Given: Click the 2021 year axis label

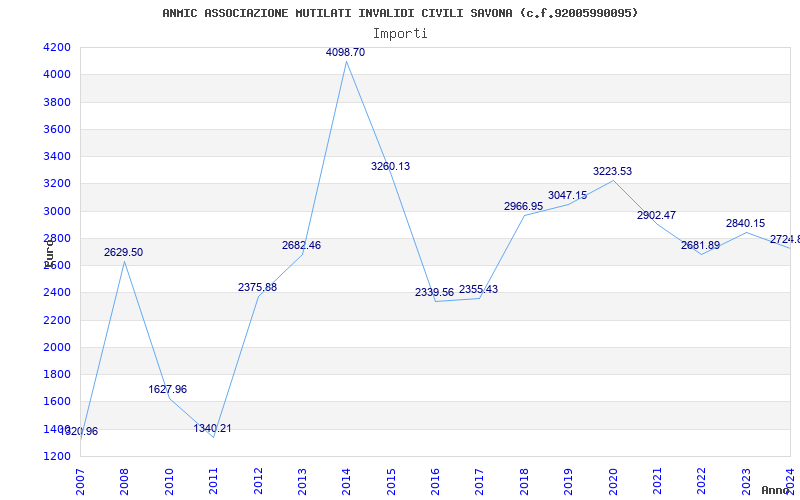Looking at the screenshot, I should 657,481.
